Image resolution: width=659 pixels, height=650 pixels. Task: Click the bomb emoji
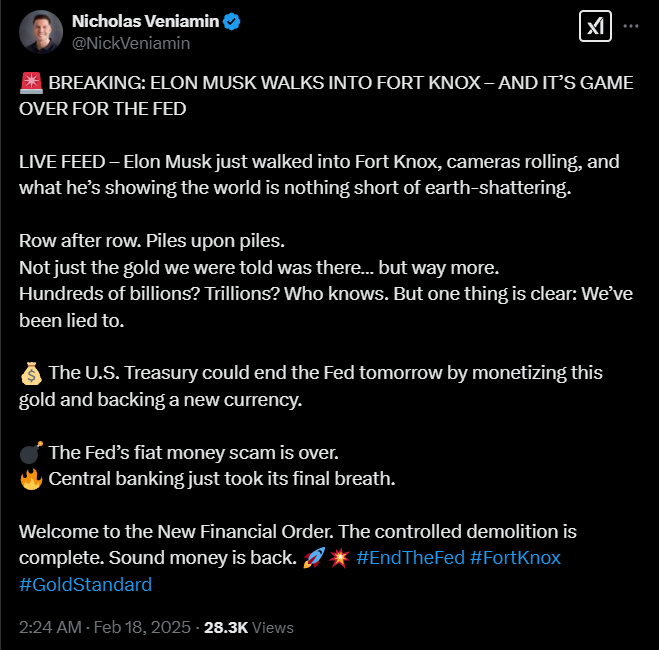click(x=30, y=452)
